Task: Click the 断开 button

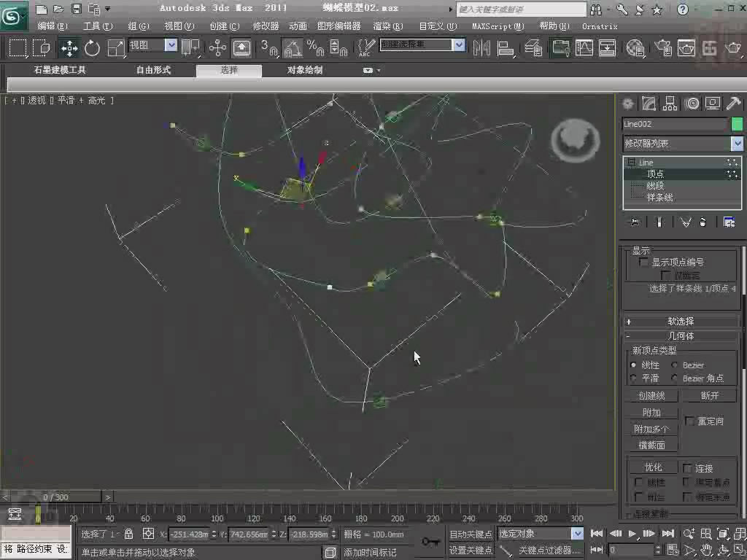Action: point(710,396)
